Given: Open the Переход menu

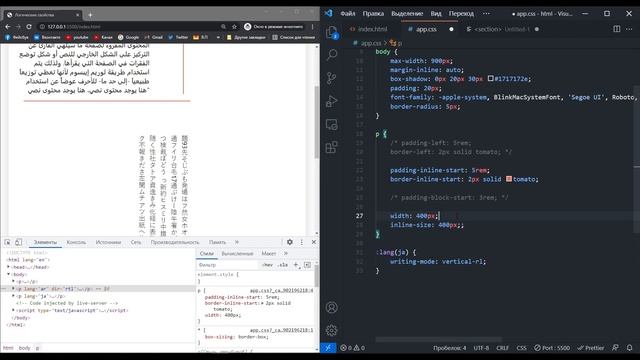Looking at the screenshot, I should click(461, 13).
